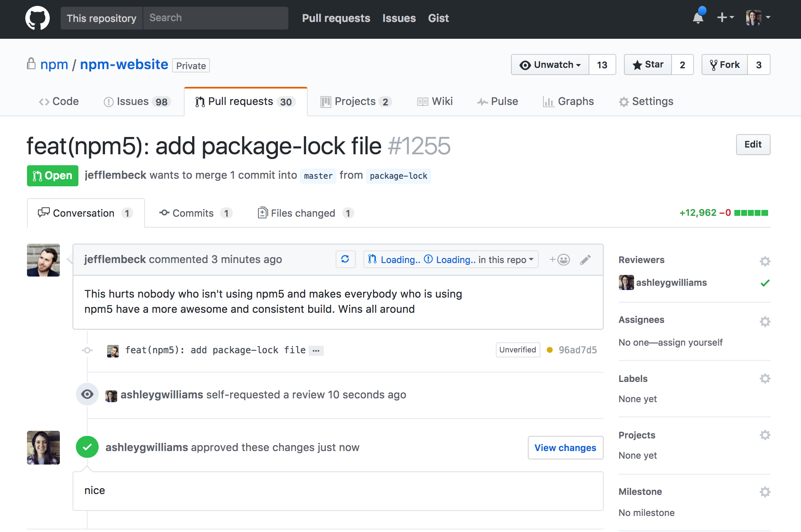
Task: Open commit hash 96ad7d5 link
Action: (578, 350)
